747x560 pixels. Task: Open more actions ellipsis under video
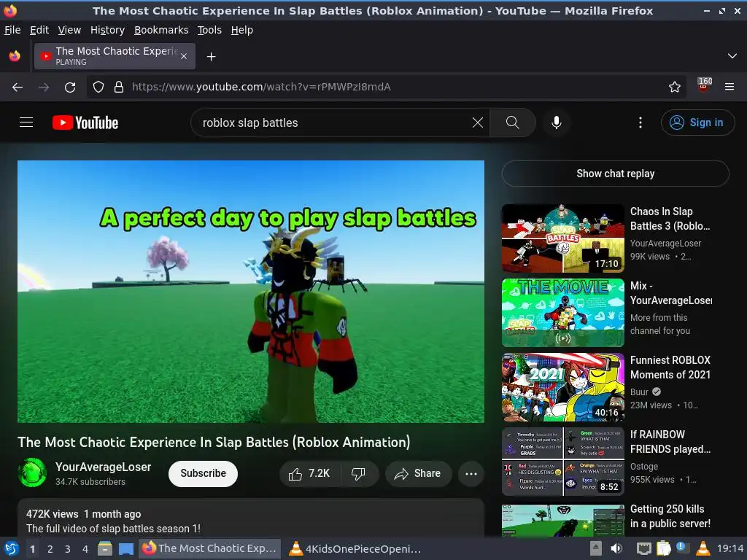tap(471, 473)
